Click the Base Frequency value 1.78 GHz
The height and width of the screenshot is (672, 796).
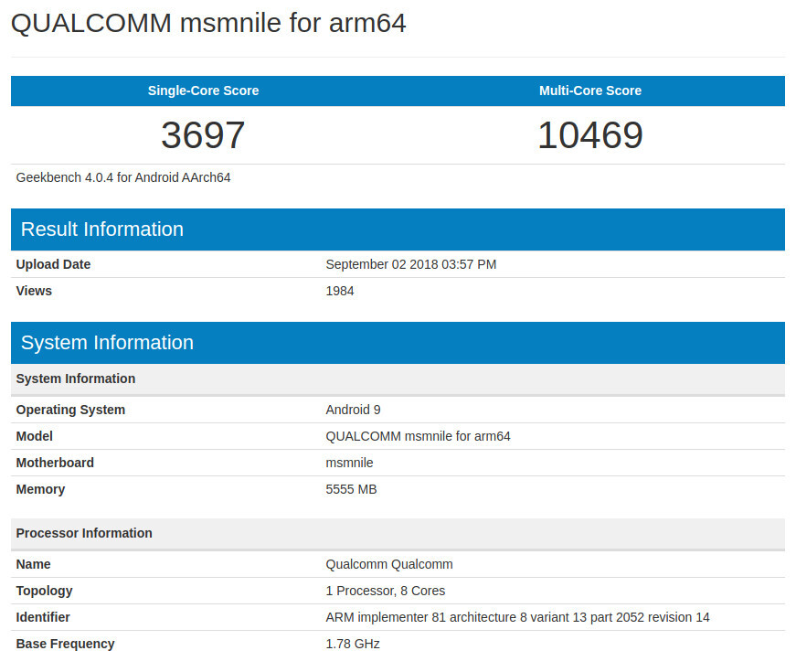pyautogui.click(x=353, y=644)
